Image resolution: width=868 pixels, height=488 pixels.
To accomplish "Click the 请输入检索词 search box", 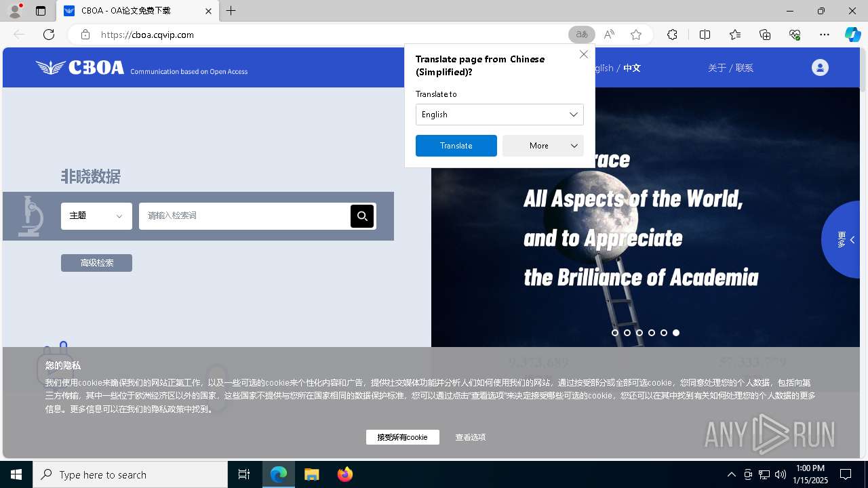I will tap(244, 216).
